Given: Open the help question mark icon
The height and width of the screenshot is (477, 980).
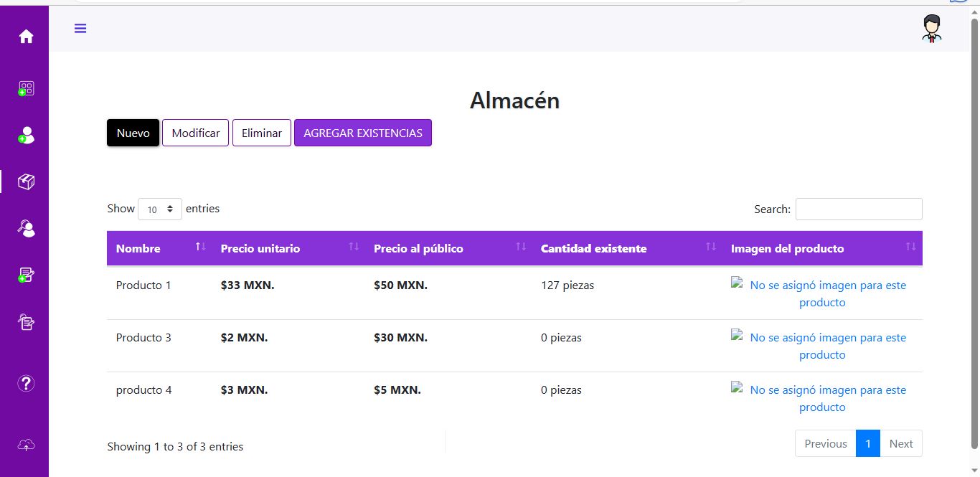Looking at the screenshot, I should pos(26,383).
